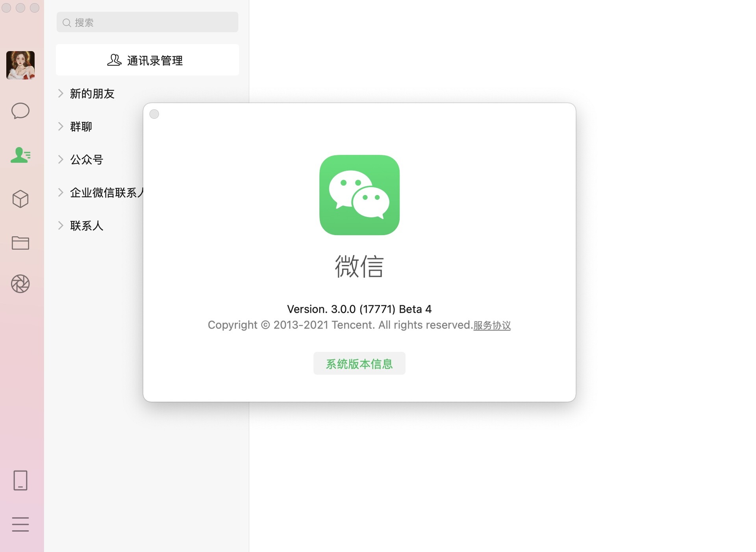Click the phone icon in sidebar
The width and height of the screenshot is (756, 552).
point(20,480)
